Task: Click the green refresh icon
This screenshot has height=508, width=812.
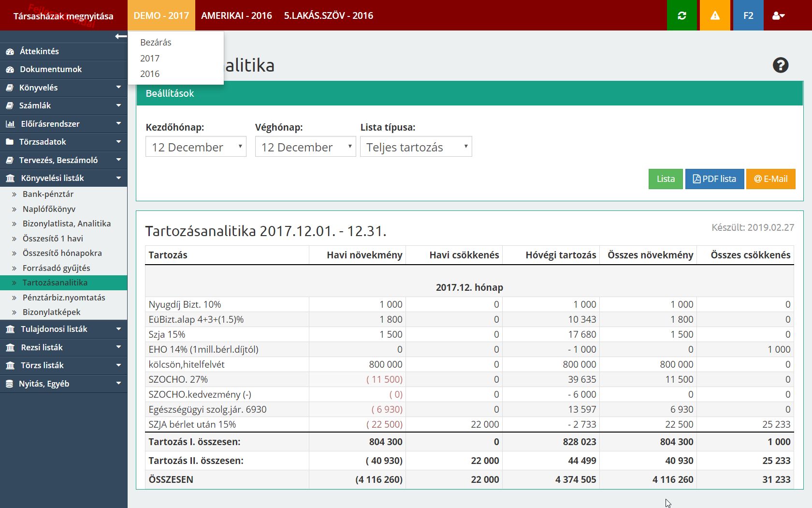Action: [x=681, y=15]
